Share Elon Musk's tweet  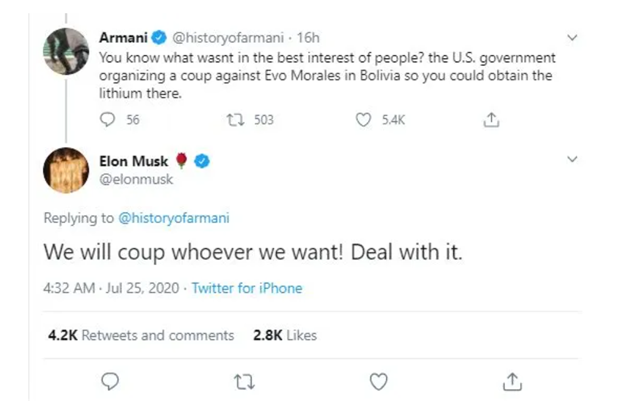pos(511,380)
